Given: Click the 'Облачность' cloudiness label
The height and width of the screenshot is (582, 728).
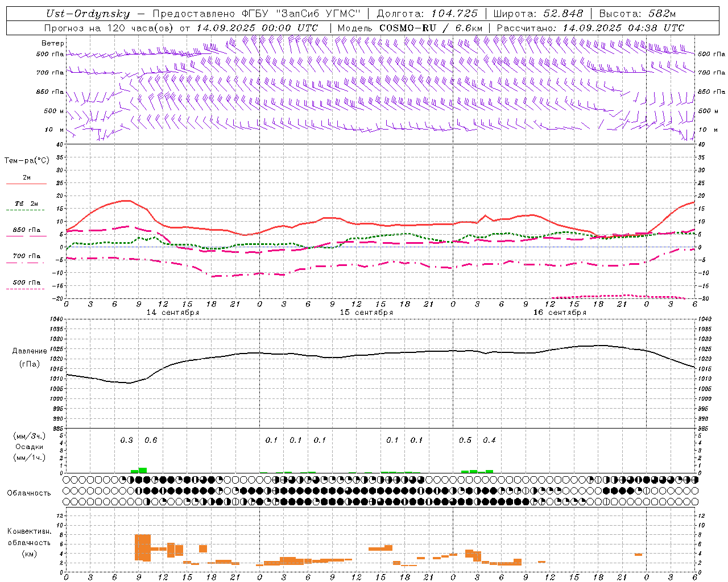Looking at the screenshot, I should tap(29, 493).
